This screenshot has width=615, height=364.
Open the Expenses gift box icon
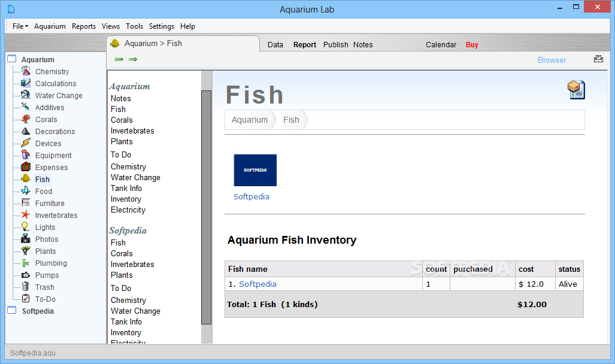[26, 166]
